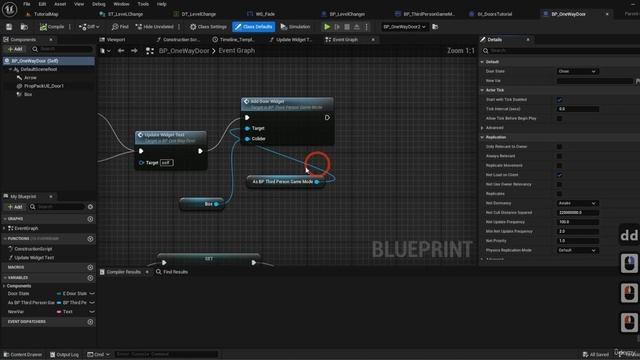Select PropPackUE_Door1 component
The width and height of the screenshot is (640, 360).
pos(44,86)
